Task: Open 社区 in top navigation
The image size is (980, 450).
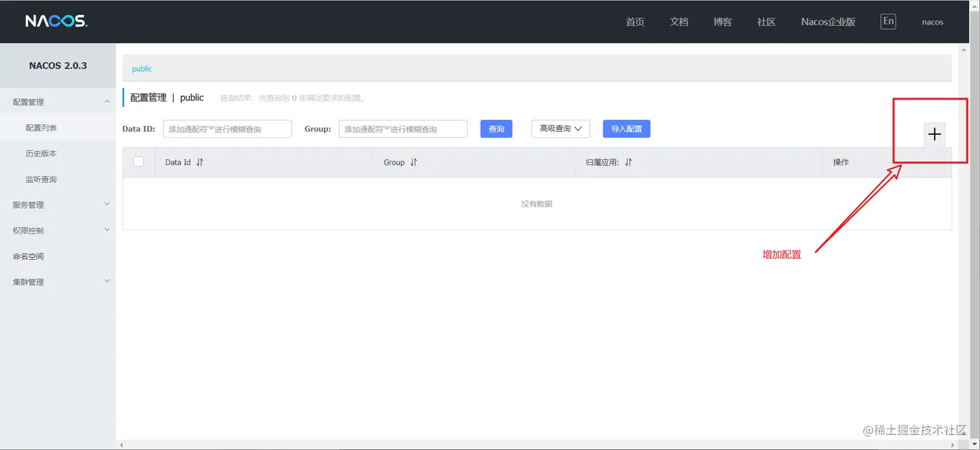Action: pos(766,22)
